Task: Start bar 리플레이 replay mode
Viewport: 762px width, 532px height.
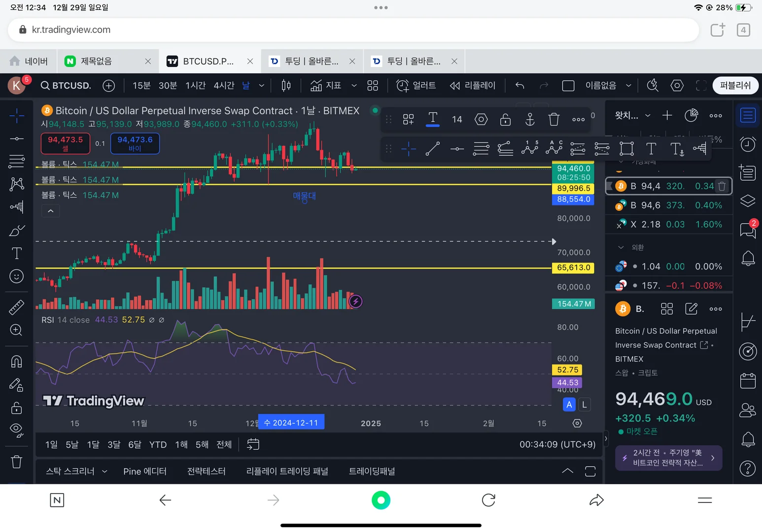Action: tap(472, 86)
